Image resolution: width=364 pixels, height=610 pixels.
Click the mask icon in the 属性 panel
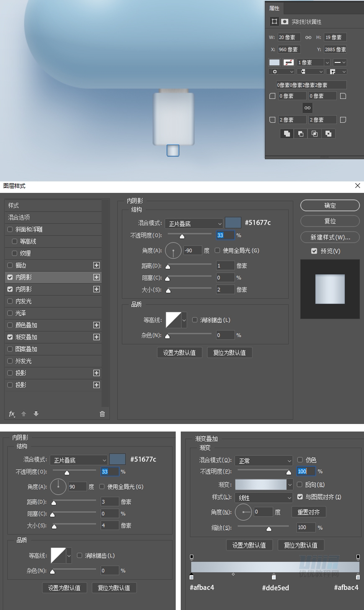click(x=285, y=21)
